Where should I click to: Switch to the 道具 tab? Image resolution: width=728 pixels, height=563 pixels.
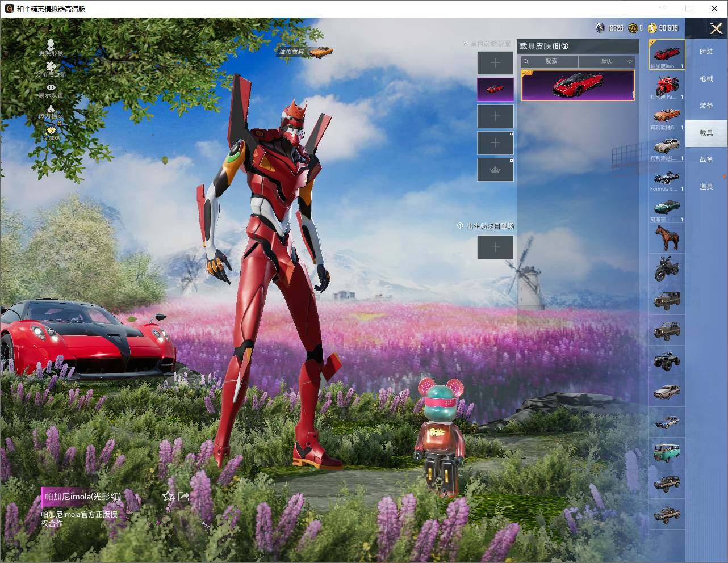coord(706,187)
